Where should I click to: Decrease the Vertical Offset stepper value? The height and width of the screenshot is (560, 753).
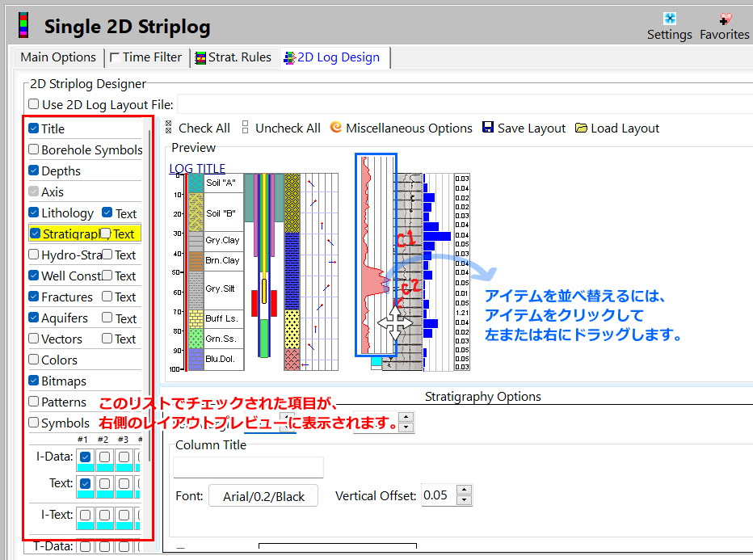[x=464, y=500]
